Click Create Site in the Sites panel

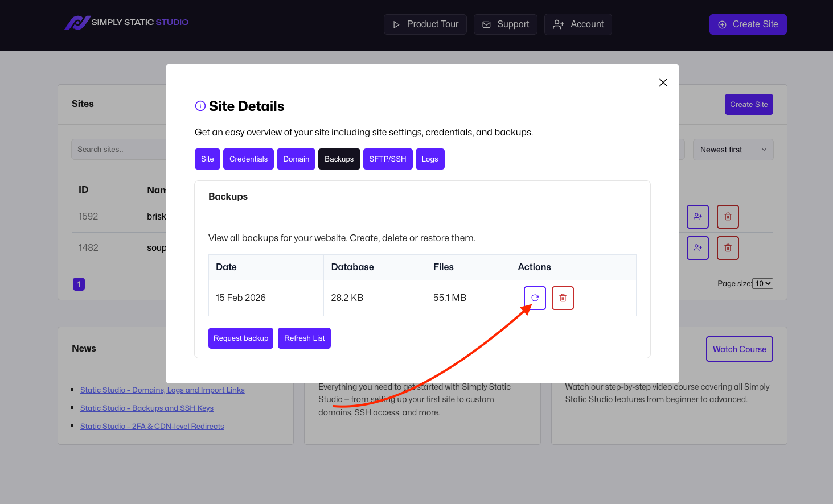(749, 105)
